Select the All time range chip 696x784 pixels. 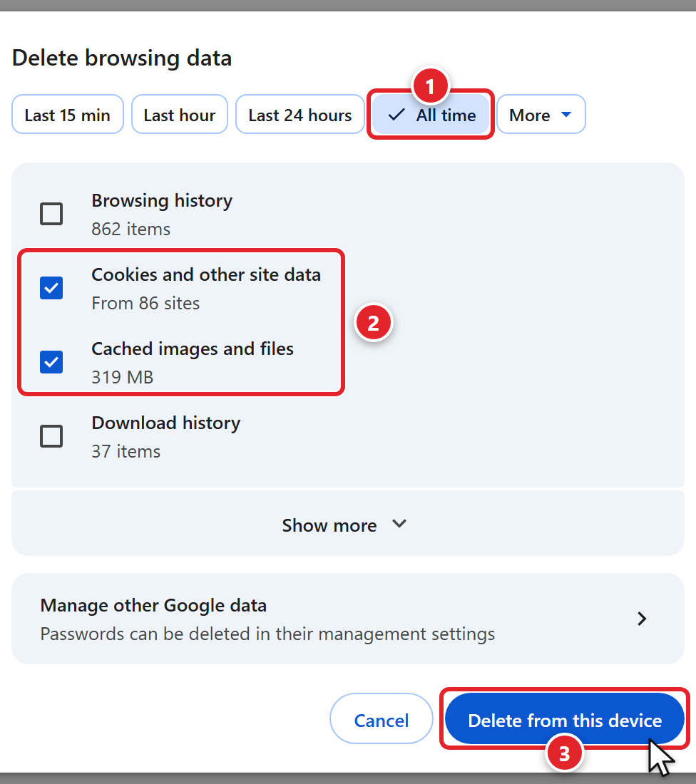pyautogui.click(x=431, y=115)
